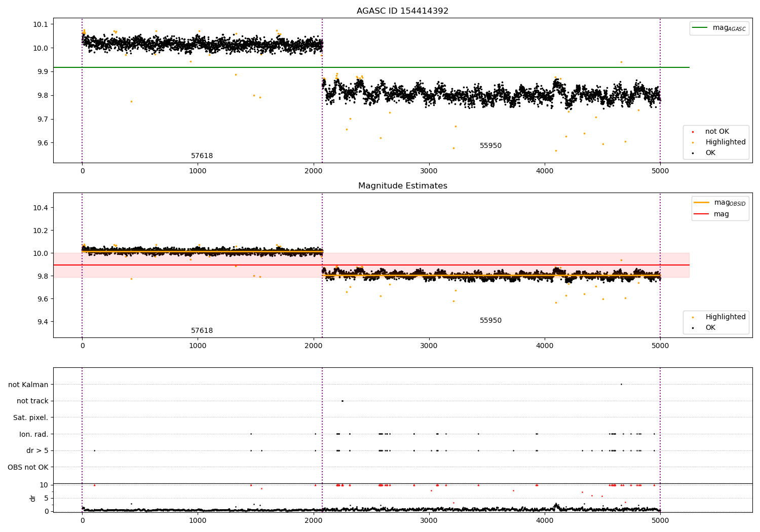Viewport: 760px width, 532px height.
Task: Select 'Highlighted' in the AGASC plot legend
Action: 726,142
